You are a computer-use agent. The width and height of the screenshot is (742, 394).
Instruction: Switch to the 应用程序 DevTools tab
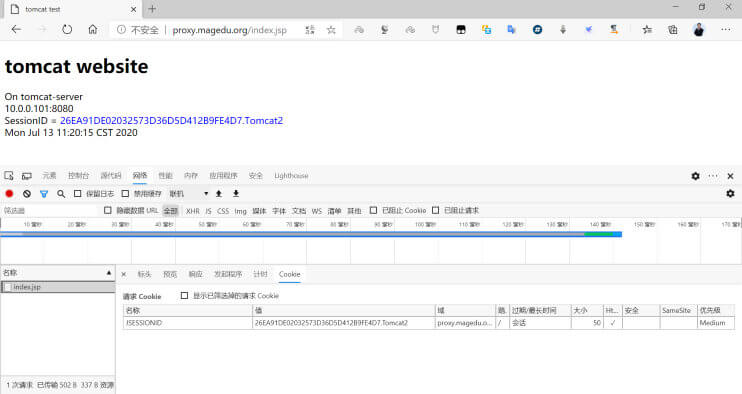point(224,176)
